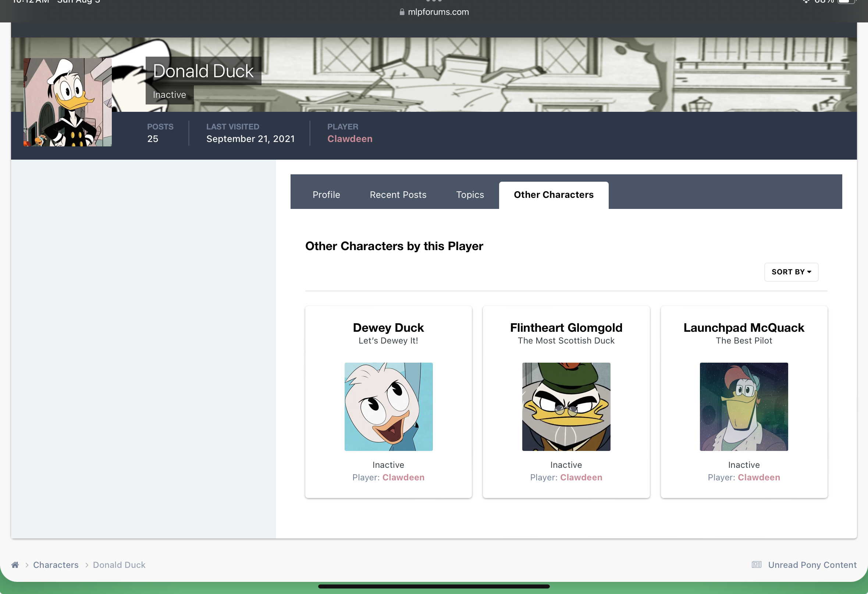Go to Characters in the breadcrumb

coord(56,565)
